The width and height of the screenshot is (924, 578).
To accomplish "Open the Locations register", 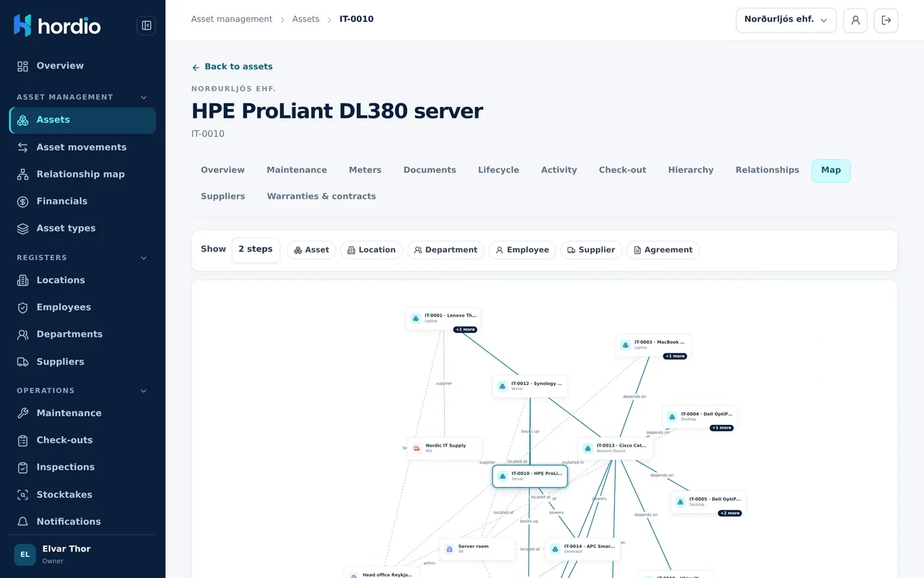I will pyautogui.click(x=82, y=280).
